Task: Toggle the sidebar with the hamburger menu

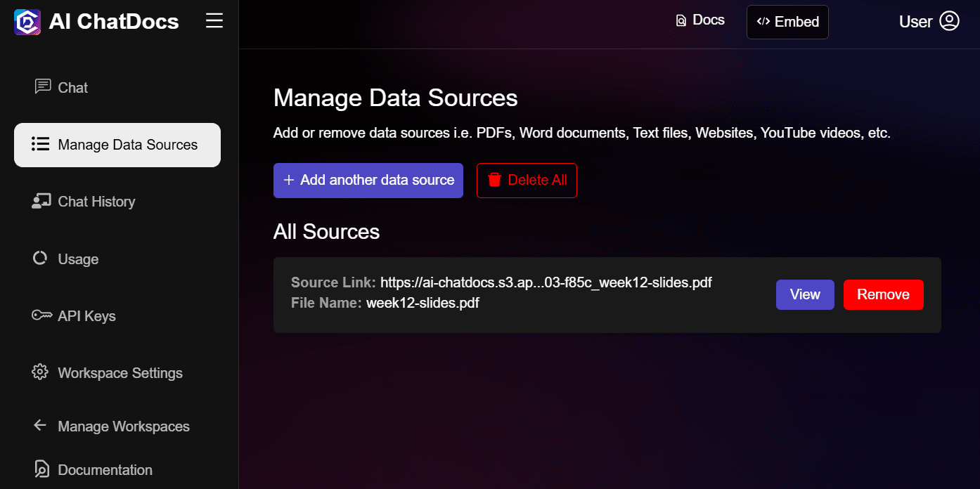Action: tap(214, 20)
